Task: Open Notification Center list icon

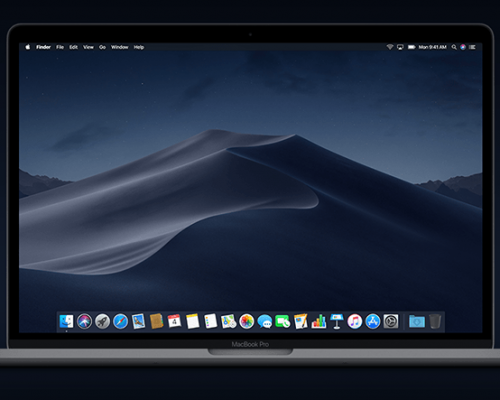Action: click(472, 47)
